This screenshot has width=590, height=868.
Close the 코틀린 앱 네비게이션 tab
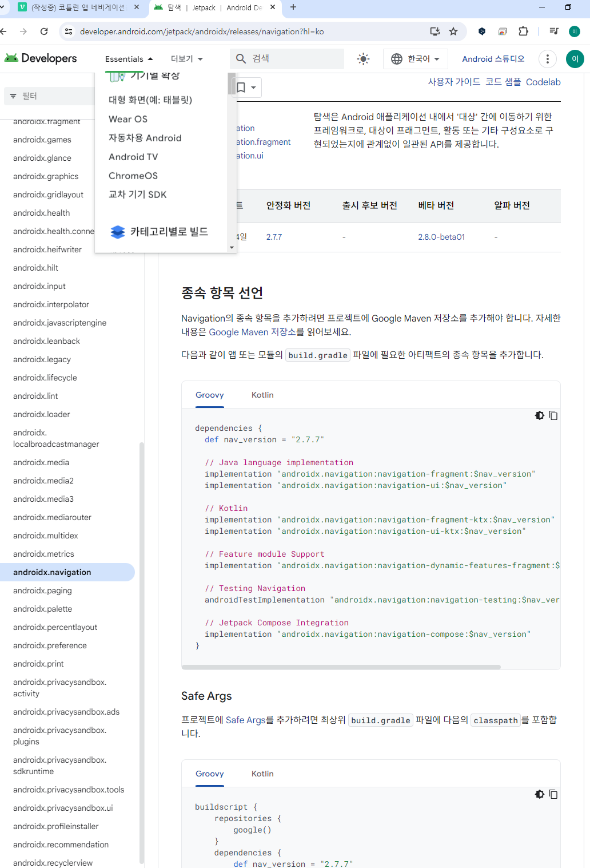tap(137, 7)
